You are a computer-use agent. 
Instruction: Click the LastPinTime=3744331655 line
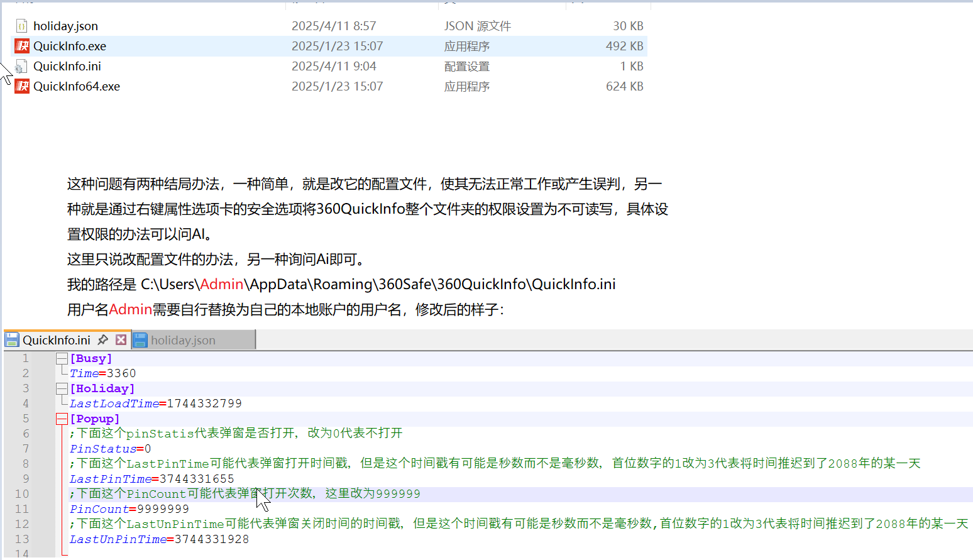152,479
